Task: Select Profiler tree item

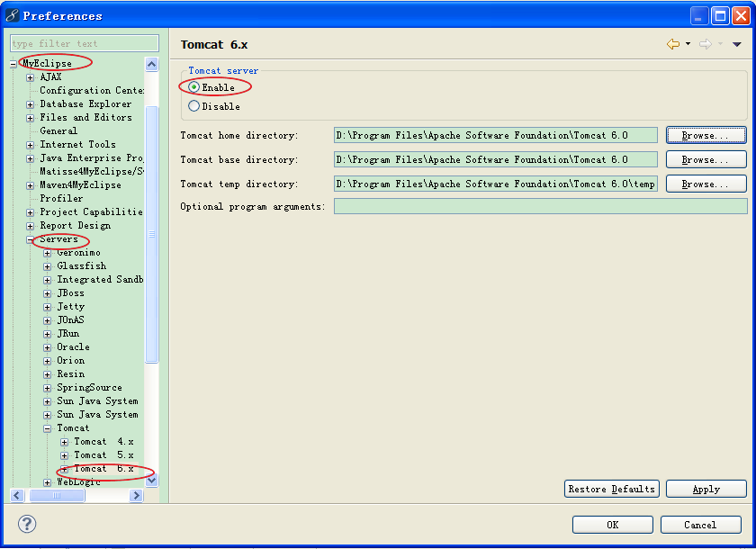Action: (x=61, y=198)
